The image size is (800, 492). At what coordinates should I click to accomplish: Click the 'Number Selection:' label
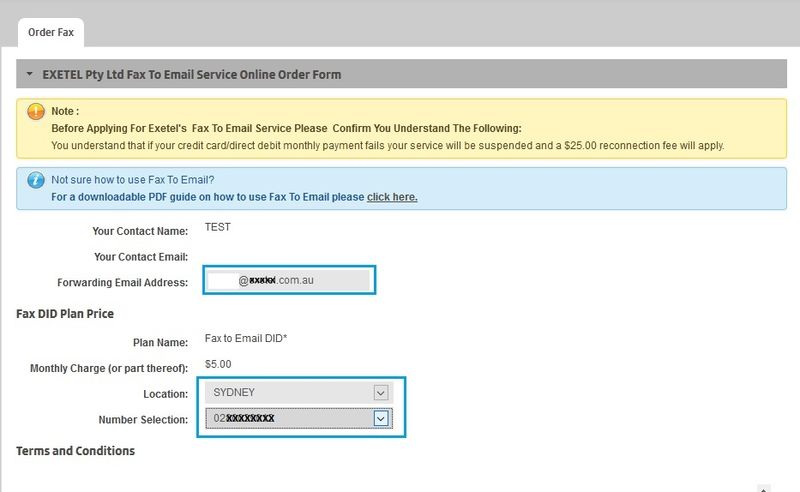143,420
